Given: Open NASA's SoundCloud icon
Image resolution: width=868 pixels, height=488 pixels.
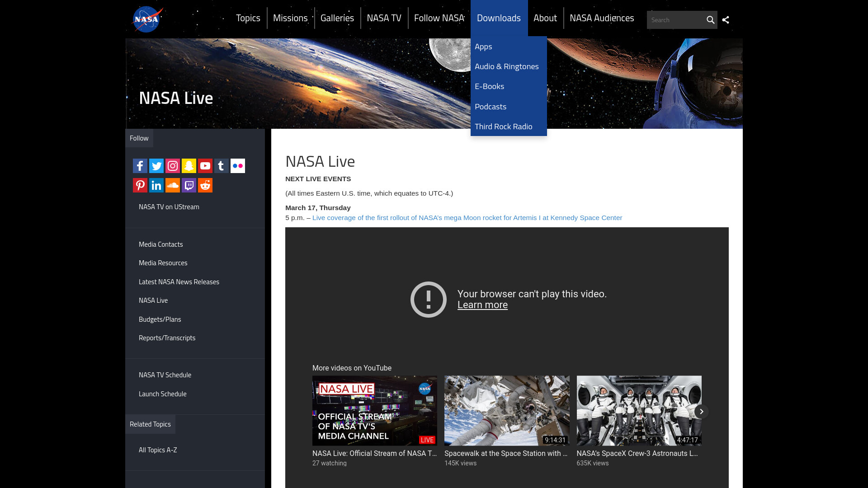Looking at the screenshot, I should (173, 185).
